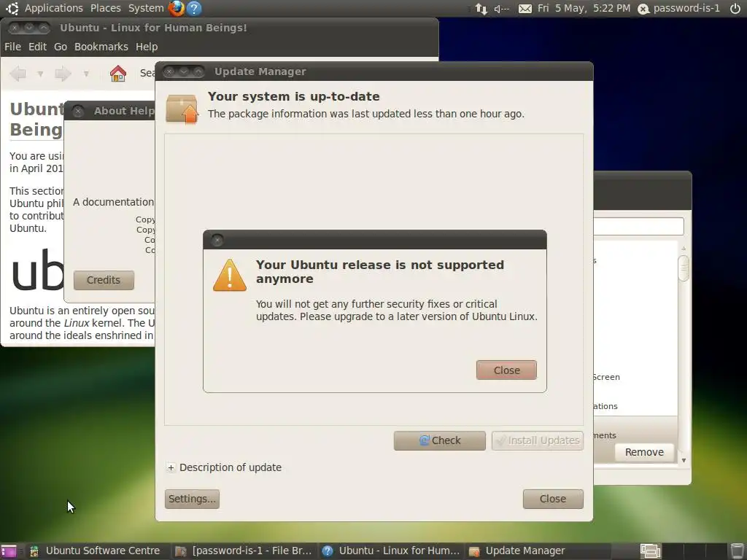Open Firefox from the top panel
This screenshot has height=560, width=747.
pyautogui.click(x=177, y=8)
